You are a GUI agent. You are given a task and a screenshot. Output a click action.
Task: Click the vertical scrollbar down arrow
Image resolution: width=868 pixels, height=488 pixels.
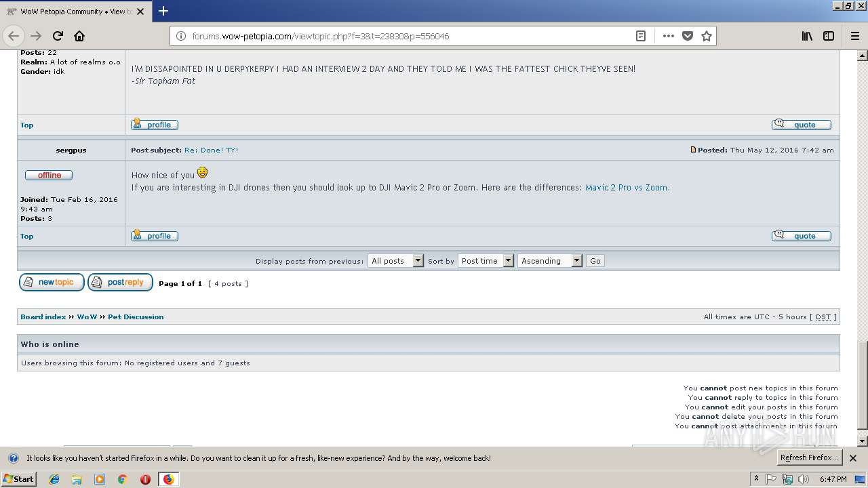click(863, 441)
